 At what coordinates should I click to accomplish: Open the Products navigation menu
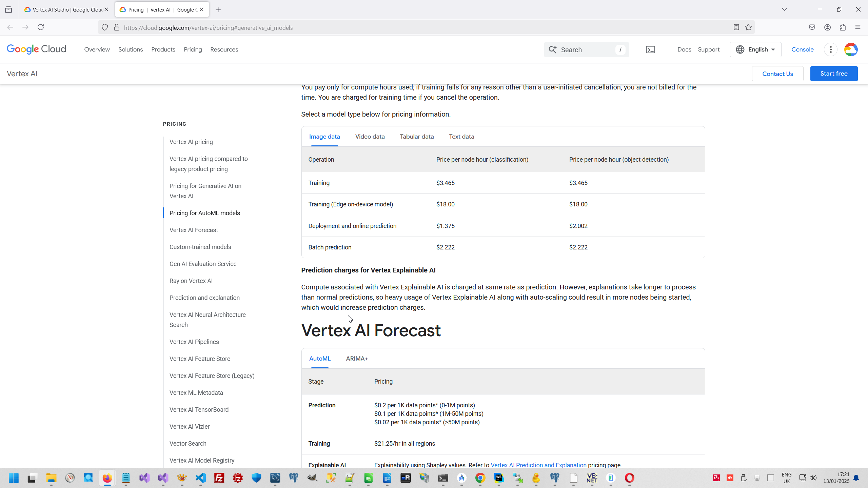pos(163,49)
